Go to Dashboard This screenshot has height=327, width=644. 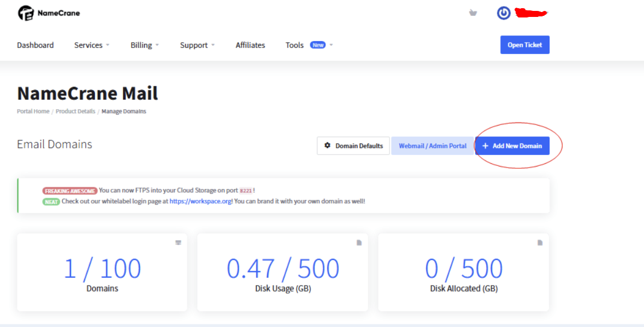pos(36,45)
